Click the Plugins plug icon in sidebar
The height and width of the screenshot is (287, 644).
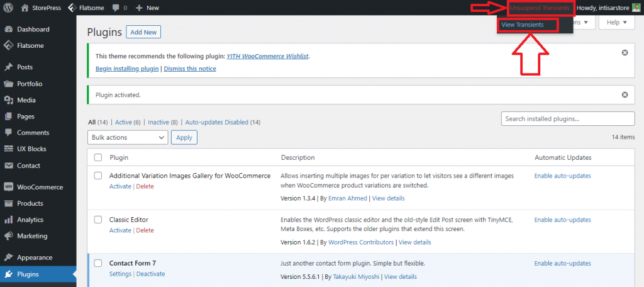pos(8,274)
